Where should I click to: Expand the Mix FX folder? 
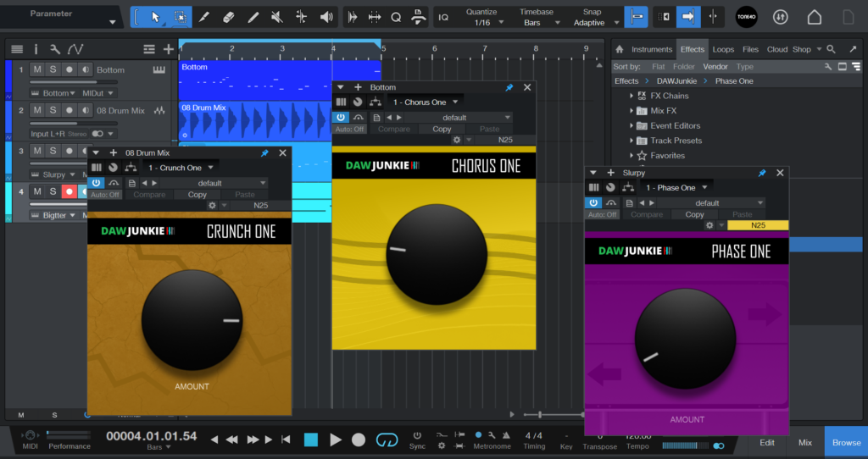click(631, 111)
